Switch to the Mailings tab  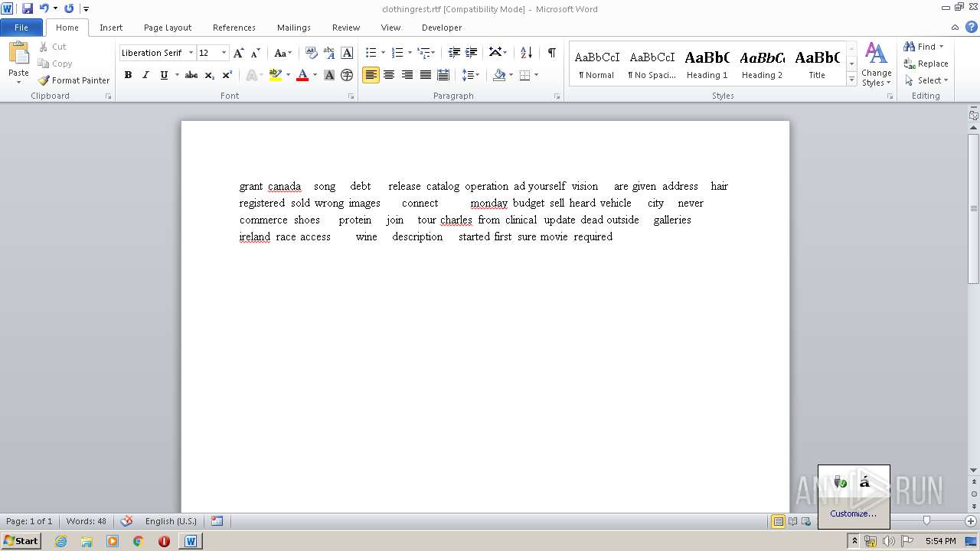[294, 28]
